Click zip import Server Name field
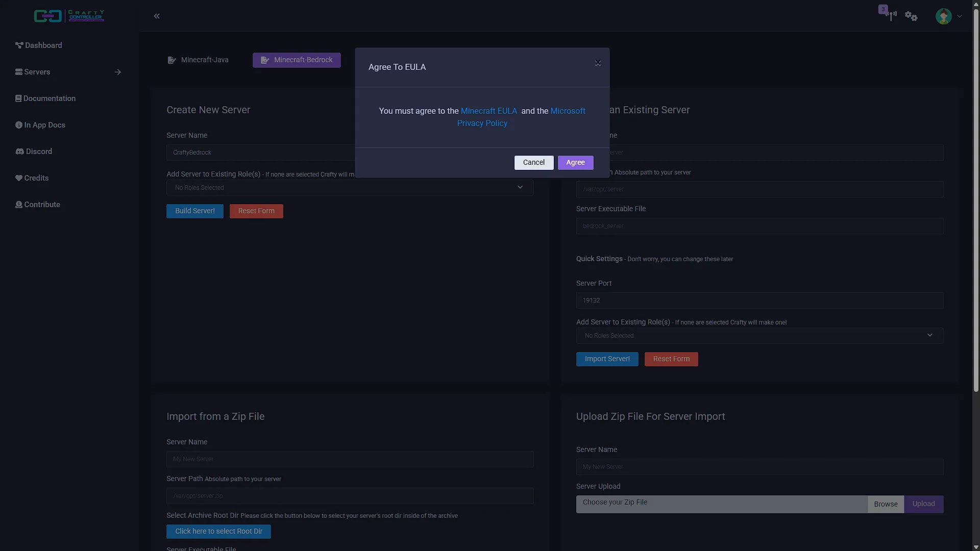 click(x=350, y=459)
